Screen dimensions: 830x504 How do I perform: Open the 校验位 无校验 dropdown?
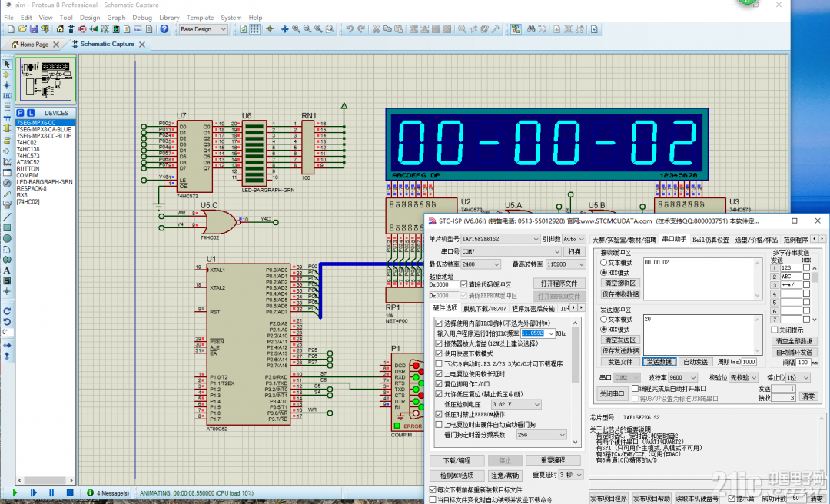coord(743,377)
